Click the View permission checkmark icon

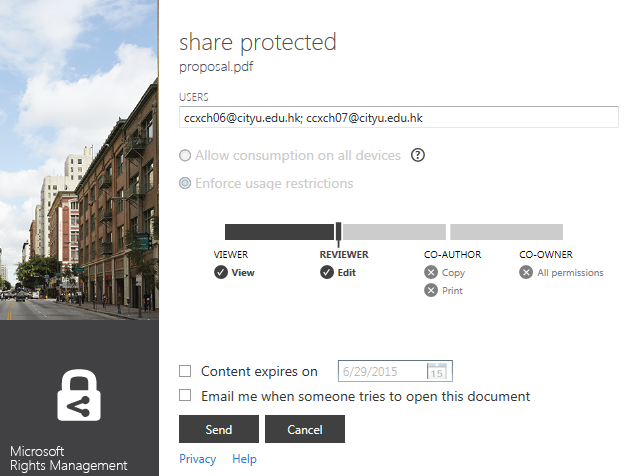[221, 272]
